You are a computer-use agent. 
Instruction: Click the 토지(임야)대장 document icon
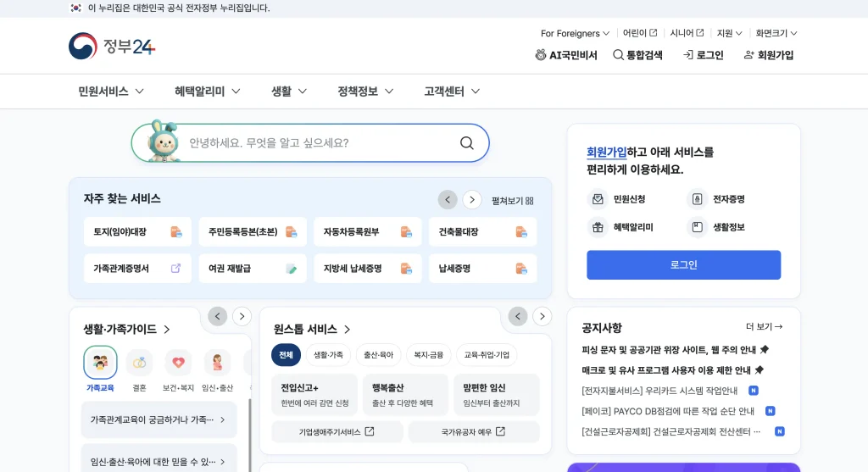[x=176, y=232]
